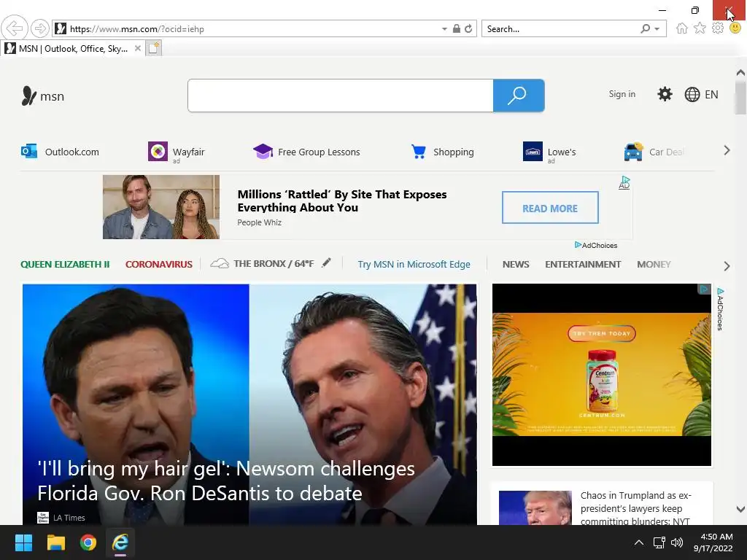Click the scrollbar up arrow
This screenshot has width=747, height=560.
tap(740, 73)
